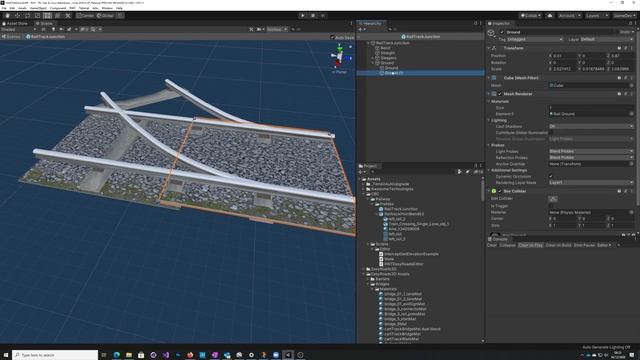Open the Tag dropdown
The height and width of the screenshot is (360, 640).
pyautogui.click(x=535, y=39)
